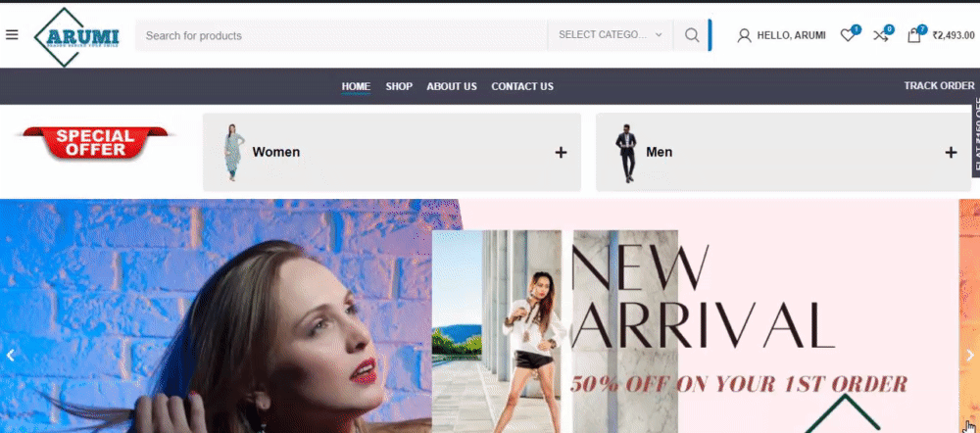Go to previous slide arrow
This screenshot has width=980, height=433.
(10, 356)
